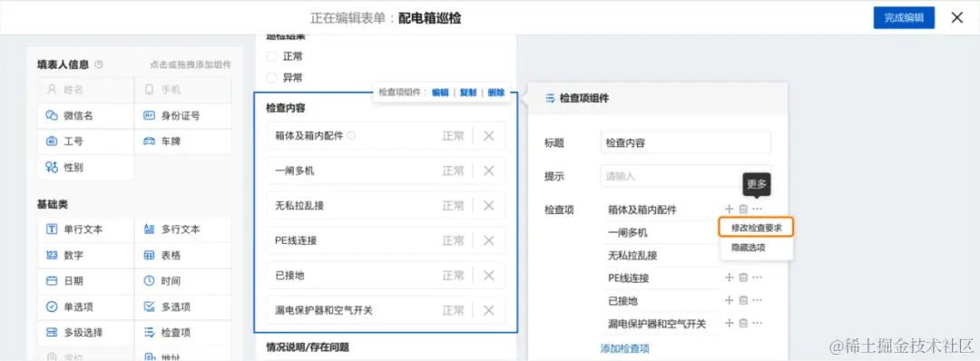
Task: Add the 时间 component
Action: [183, 281]
